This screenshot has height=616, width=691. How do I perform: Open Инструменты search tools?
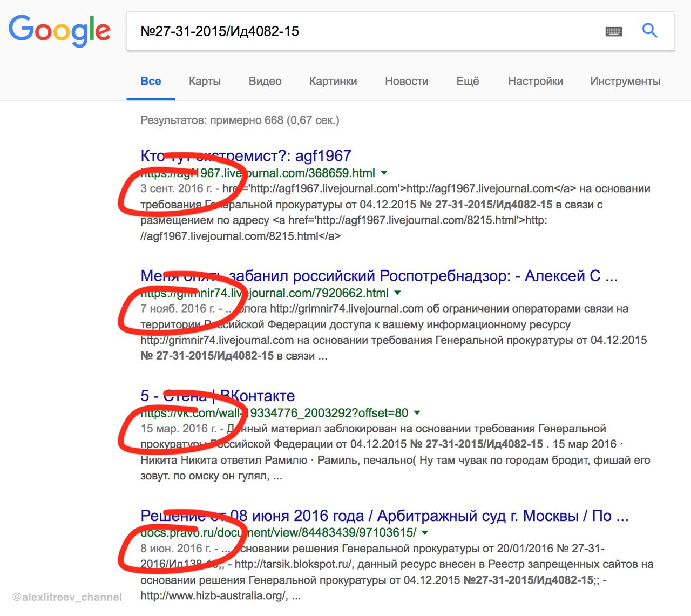click(x=625, y=81)
